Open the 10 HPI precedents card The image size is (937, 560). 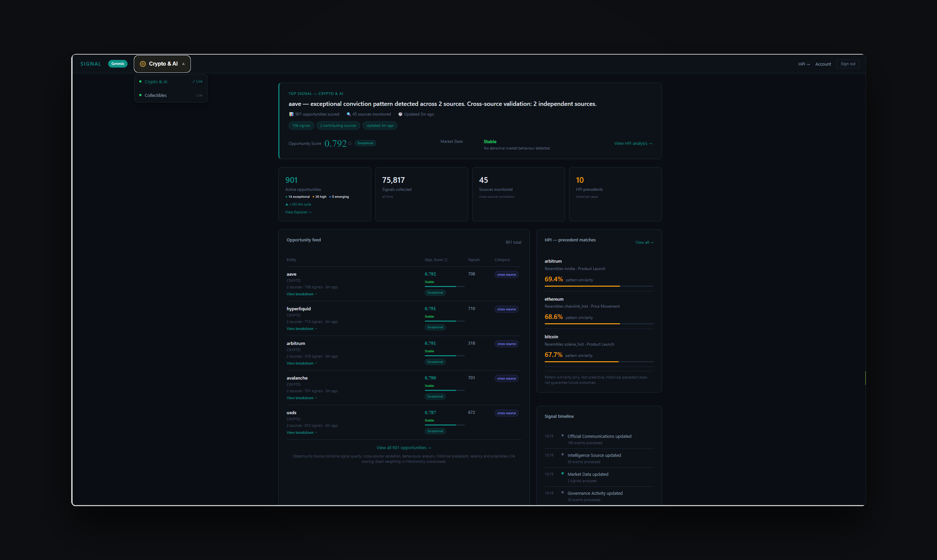(x=615, y=194)
